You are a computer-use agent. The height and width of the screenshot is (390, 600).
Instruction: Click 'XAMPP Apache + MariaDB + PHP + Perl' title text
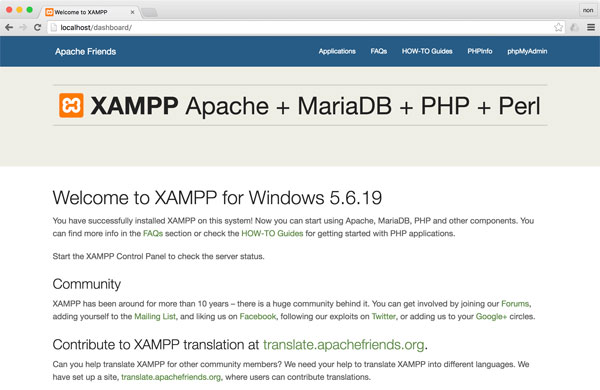pyautogui.click(x=315, y=106)
